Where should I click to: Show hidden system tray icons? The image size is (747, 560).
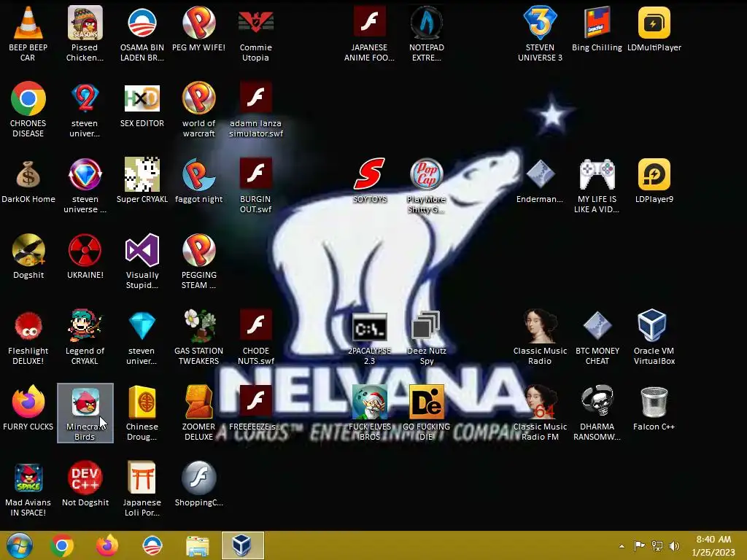coord(622,546)
